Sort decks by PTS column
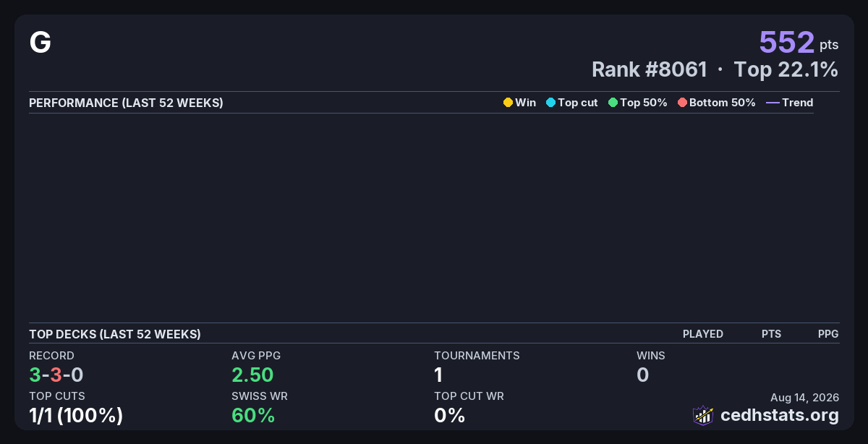The height and width of the screenshot is (444, 868). click(x=771, y=334)
